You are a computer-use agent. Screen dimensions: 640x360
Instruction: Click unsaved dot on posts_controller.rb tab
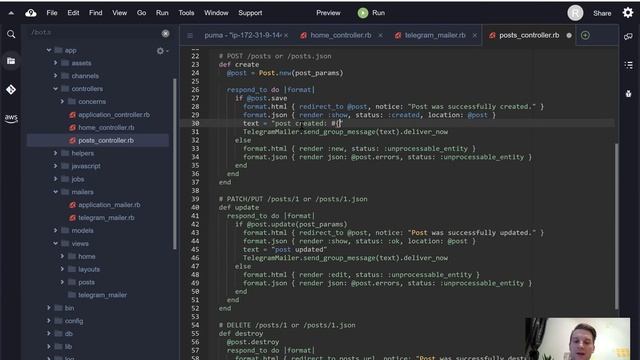(569, 36)
